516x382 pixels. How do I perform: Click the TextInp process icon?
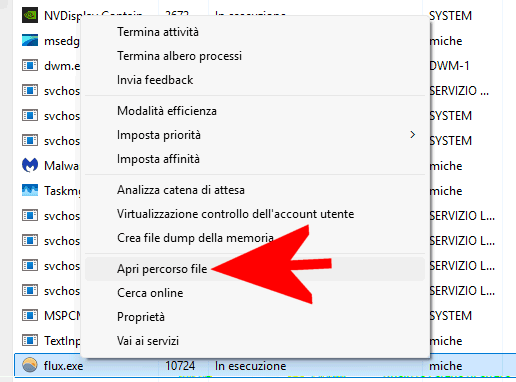[30, 340]
